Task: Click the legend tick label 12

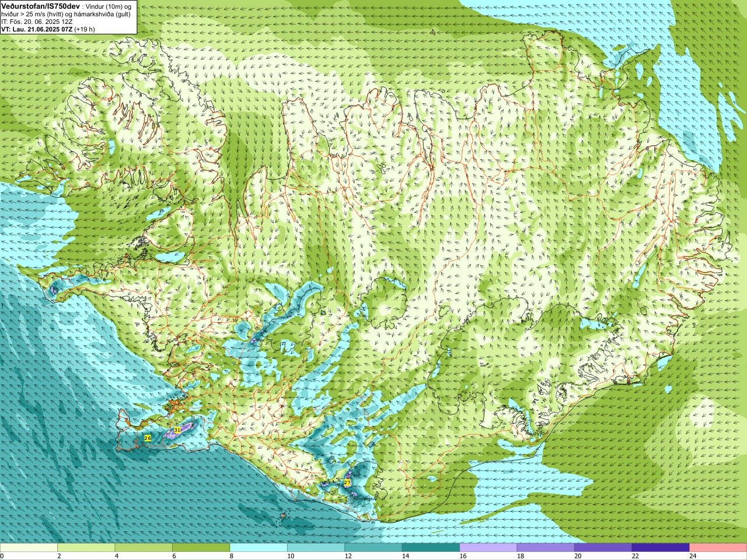Action: [348, 556]
